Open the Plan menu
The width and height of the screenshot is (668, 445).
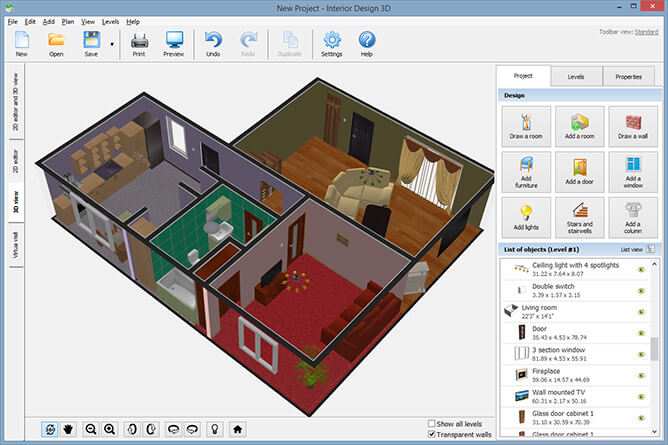coord(67,21)
